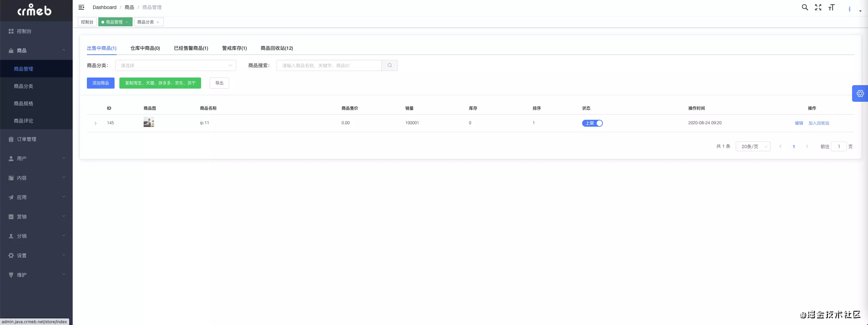Click the ip 11 product thumbnail image
Image resolution: width=868 pixels, height=325 pixels.
[x=149, y=122]
